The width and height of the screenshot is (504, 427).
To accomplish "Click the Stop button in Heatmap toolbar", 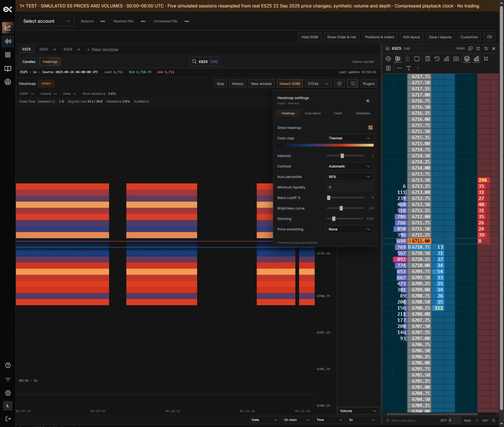I will [220, 84].
